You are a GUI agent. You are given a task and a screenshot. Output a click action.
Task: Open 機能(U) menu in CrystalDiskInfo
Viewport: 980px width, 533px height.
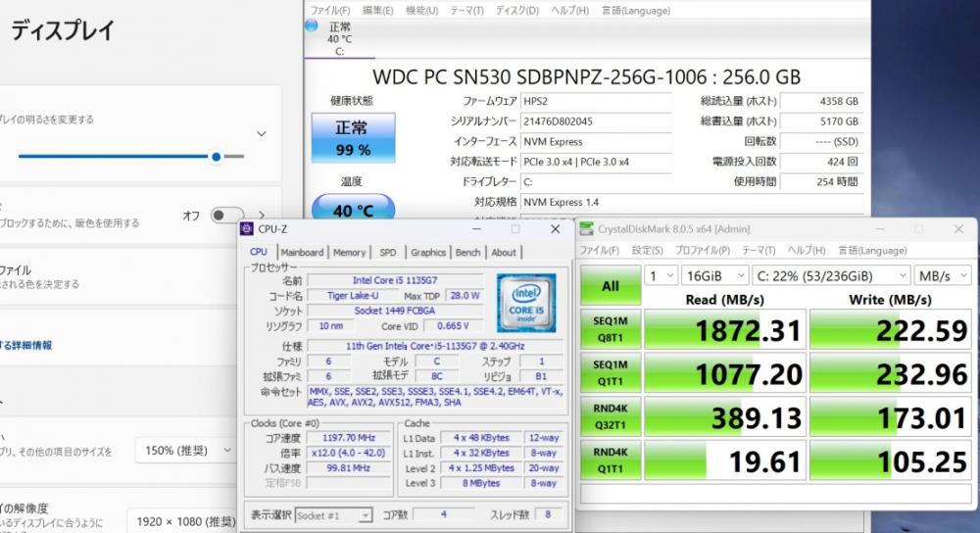(x=421, y=11)
